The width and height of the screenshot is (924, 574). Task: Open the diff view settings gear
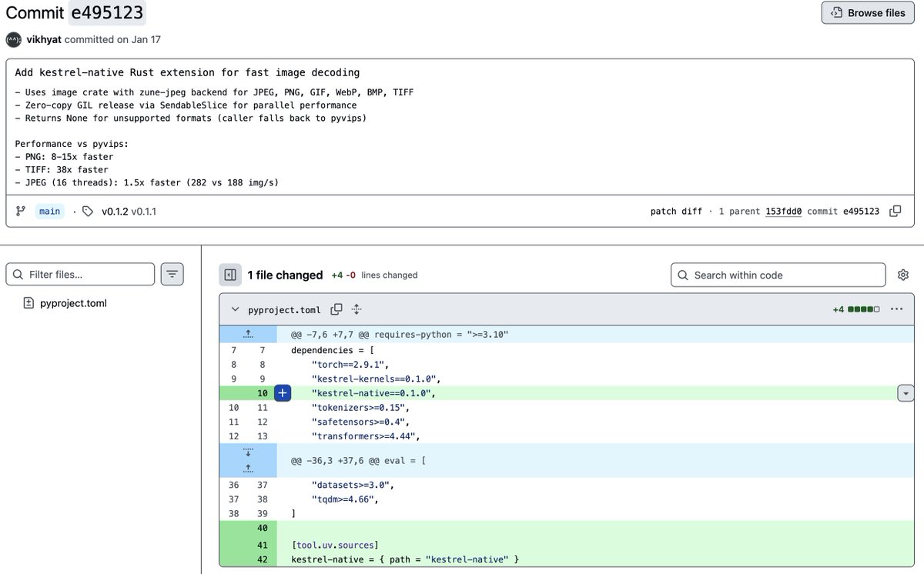pyautogui.click(x=903, y=275)
